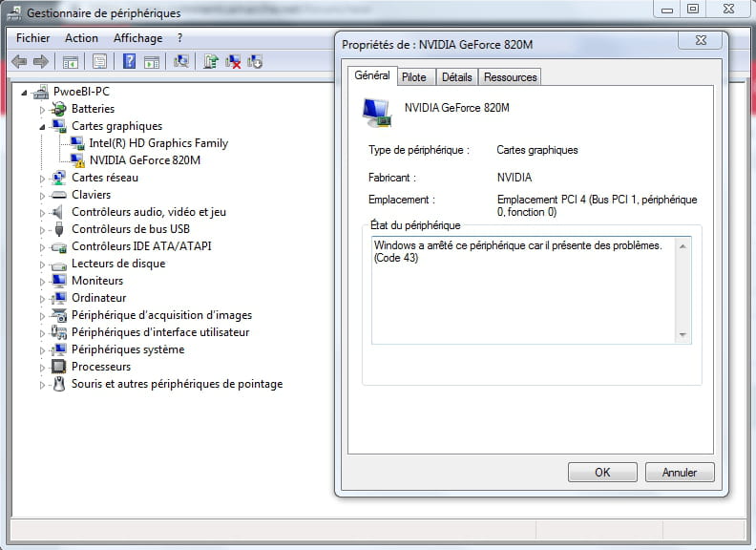This screenshot has height=550, width=756.
Task: Switch to the Général tab
Action: [x=372, y=75]
